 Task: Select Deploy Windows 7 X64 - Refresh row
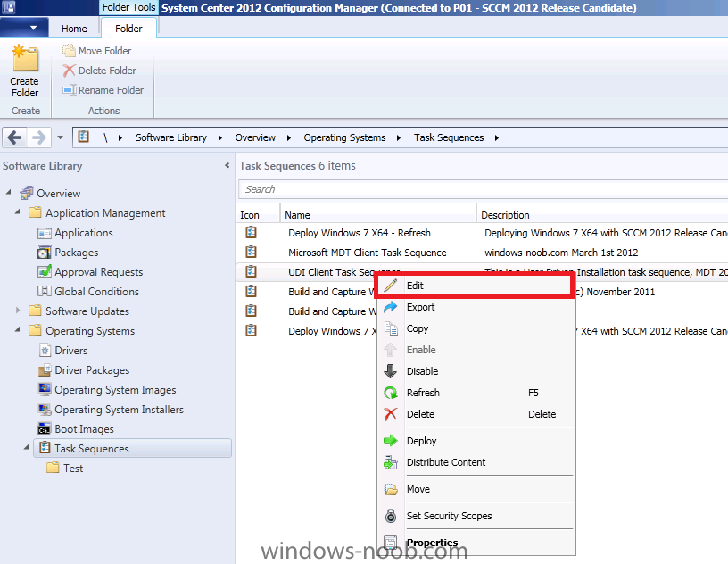(482, 233)
